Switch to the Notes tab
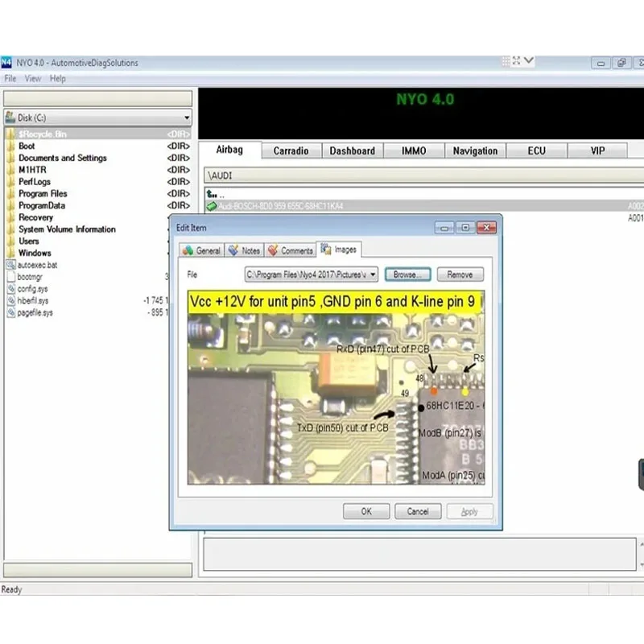Screen dimensions: 644x644 245,250
